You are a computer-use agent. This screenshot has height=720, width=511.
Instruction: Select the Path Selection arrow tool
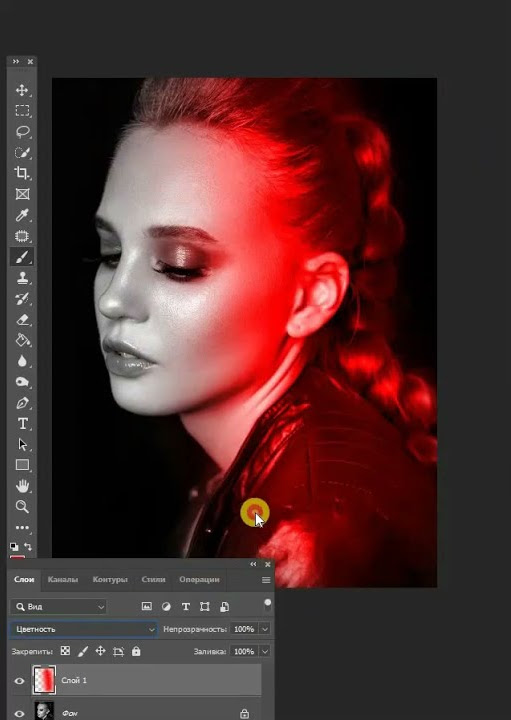pyautogui.click(x=22, y=444)
